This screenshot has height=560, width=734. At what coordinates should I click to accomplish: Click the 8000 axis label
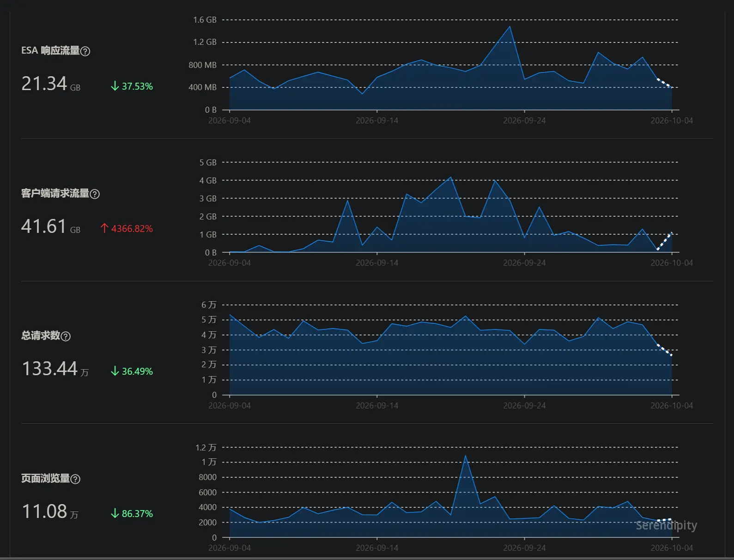tap(207, 477)
